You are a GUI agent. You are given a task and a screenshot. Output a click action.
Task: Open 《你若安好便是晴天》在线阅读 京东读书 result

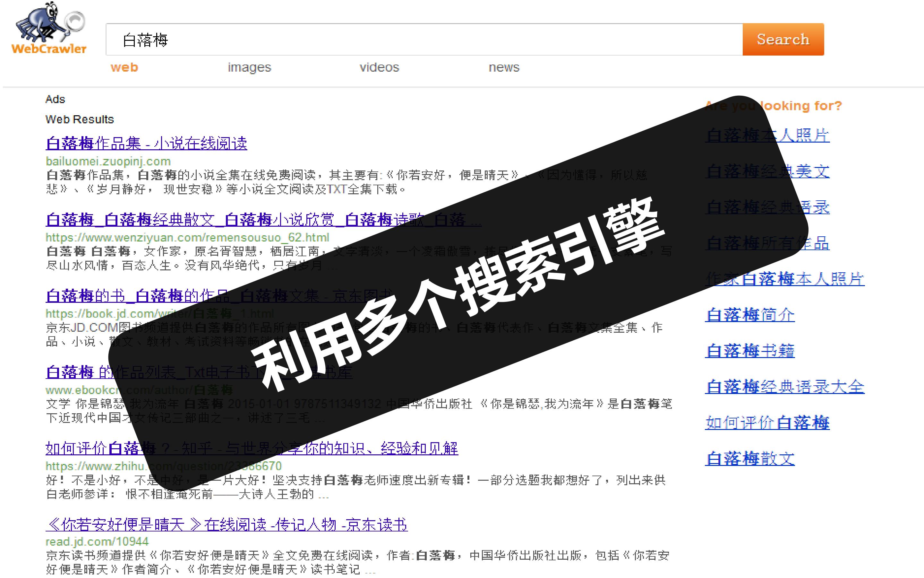pyautogui.click(x=227, y=524)
